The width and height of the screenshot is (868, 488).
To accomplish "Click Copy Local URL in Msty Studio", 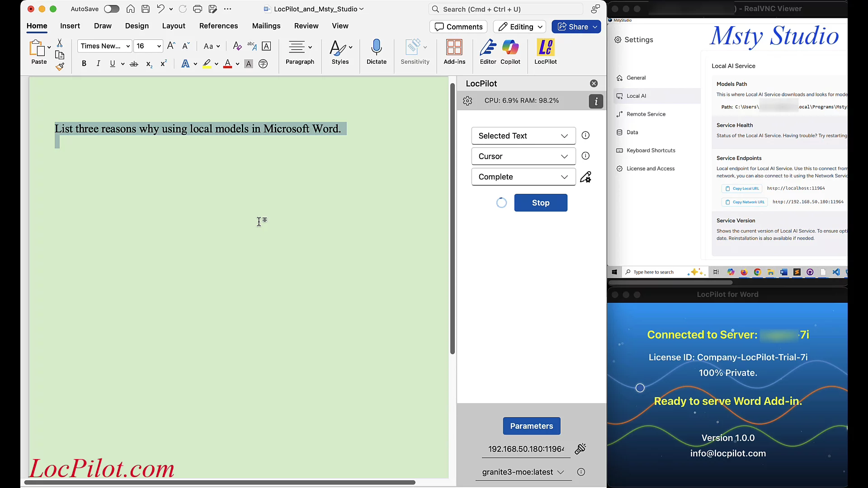I will click(742, 188).
